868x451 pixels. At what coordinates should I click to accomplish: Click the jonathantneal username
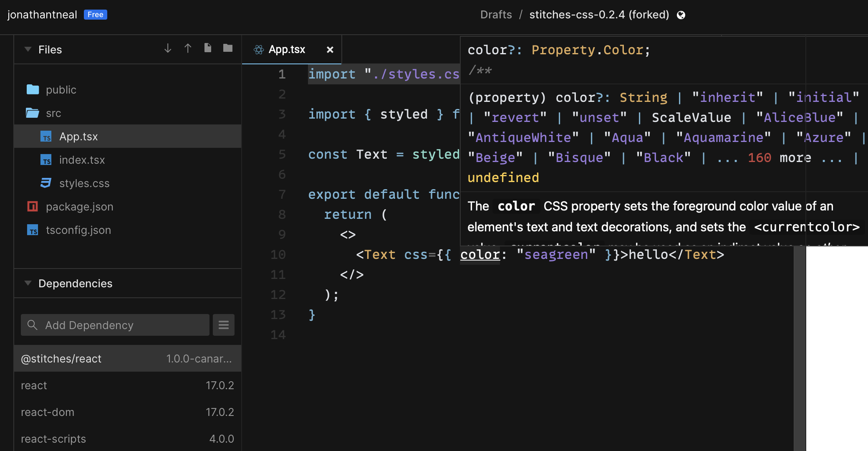42,14
